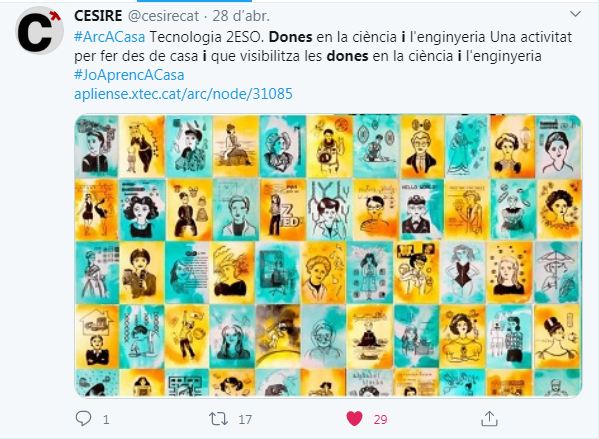This screenshot has width=599, height=439.
Task: Click the reply count 1
Action: click(106, 420)
